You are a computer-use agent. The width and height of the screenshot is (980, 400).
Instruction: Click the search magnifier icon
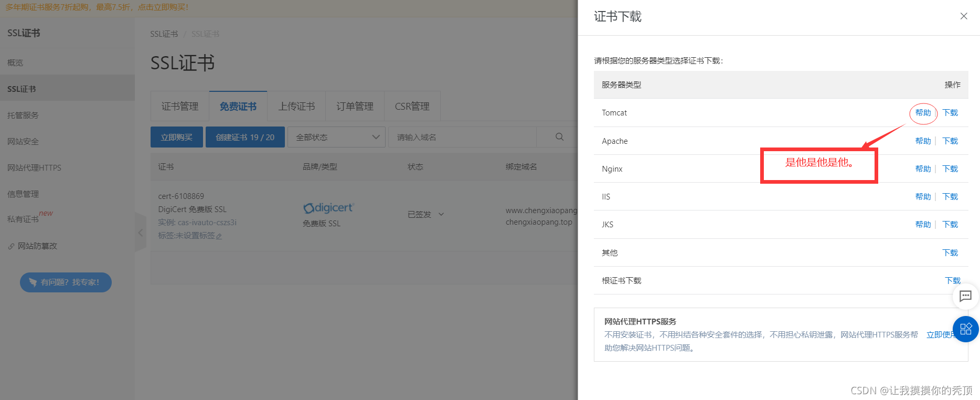pyautogui.click(x=560, y=137)
